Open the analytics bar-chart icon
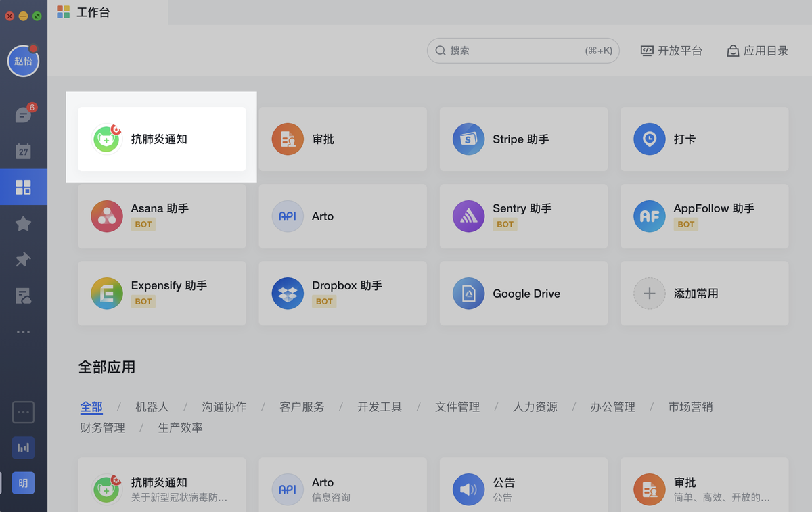812x512 pixels. (x=23, y=448)
